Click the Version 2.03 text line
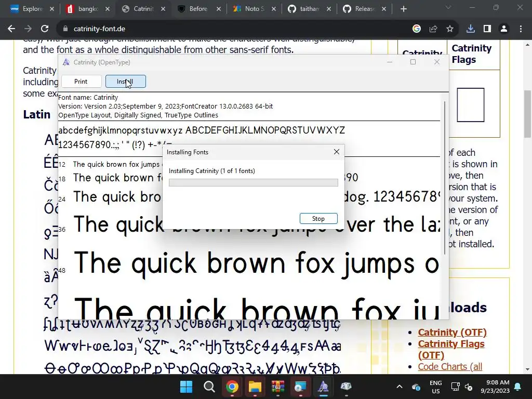 [166, 106]
